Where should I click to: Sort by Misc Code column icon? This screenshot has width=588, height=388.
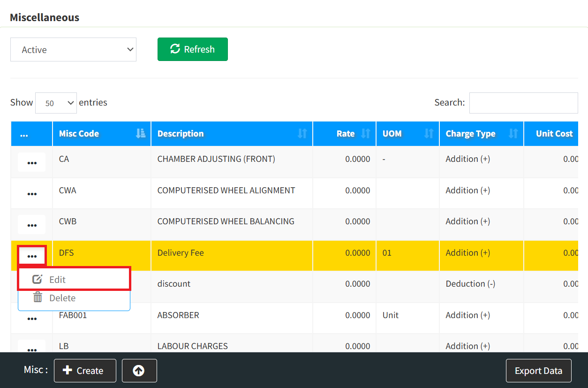pos(140,134)
